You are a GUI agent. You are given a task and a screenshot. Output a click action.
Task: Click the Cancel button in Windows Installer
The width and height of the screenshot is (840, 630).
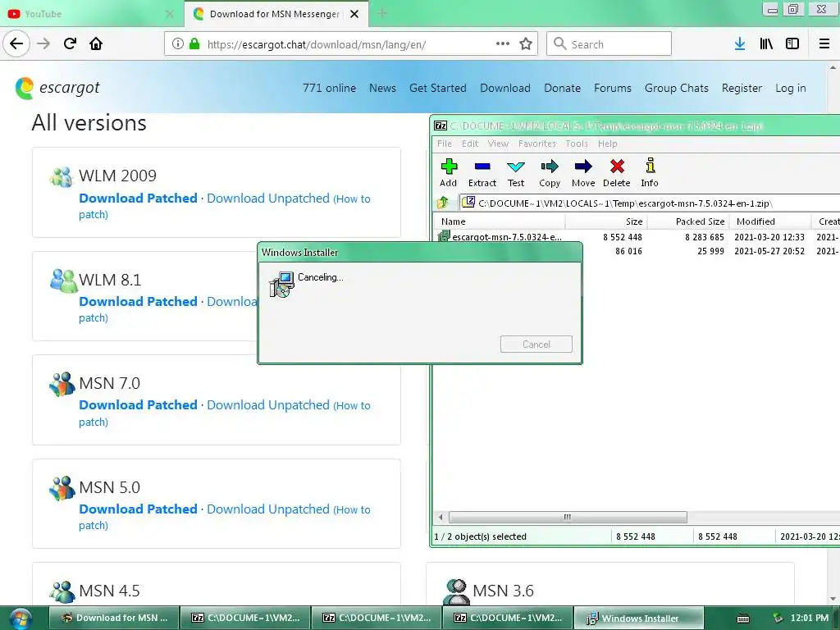(x=536, y=344)
